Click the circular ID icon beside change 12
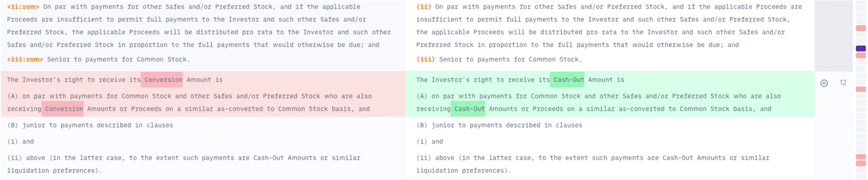Screen dimensions: 868x180 tap(824, 83)
